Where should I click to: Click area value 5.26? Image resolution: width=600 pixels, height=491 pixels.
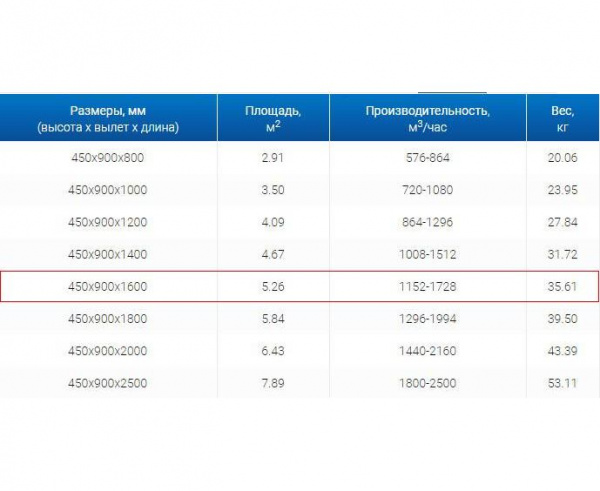coord(273,286)
